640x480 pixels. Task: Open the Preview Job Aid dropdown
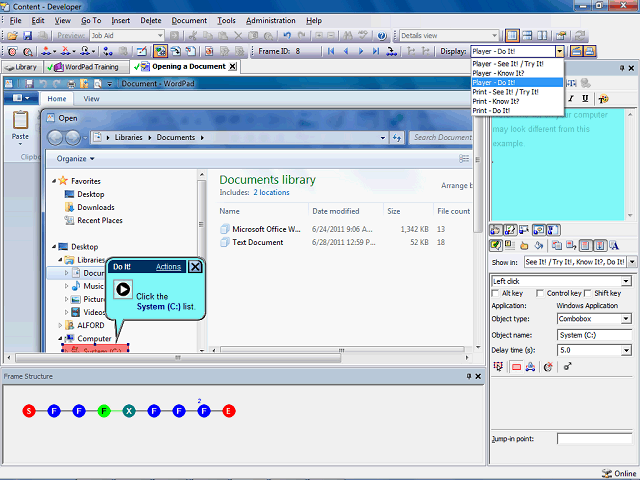pyautogui.click(x=160, y=36)
